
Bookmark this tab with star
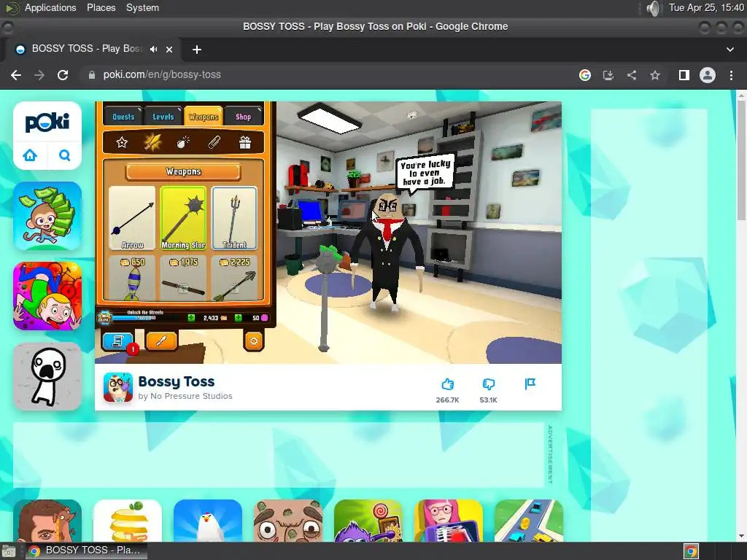click(655, 75)
